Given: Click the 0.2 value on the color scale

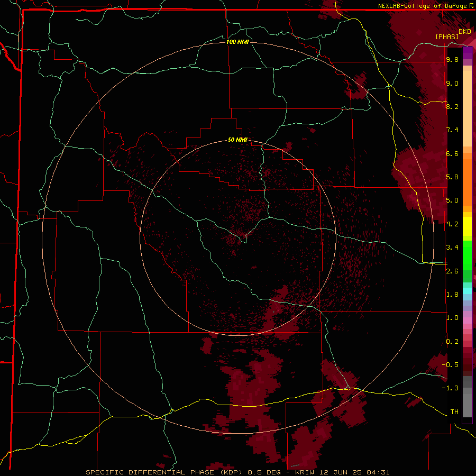Looking at the screenshot, I should point(452,342).
